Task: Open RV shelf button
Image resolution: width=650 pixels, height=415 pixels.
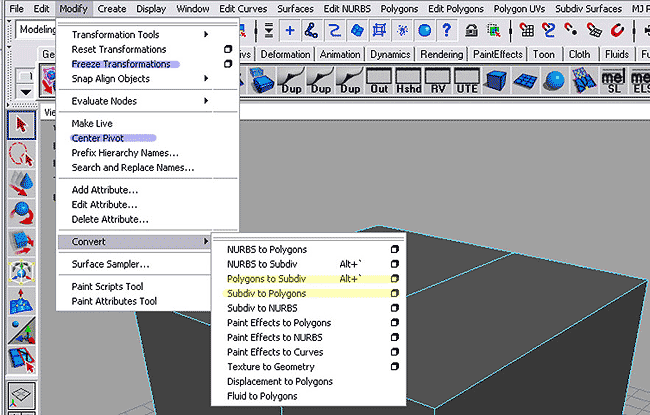Action: tap(438, 81)
